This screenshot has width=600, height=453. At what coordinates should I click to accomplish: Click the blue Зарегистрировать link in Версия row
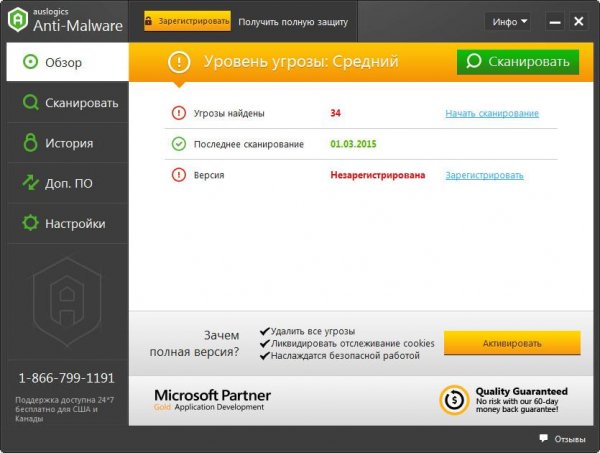coord(484,175)
